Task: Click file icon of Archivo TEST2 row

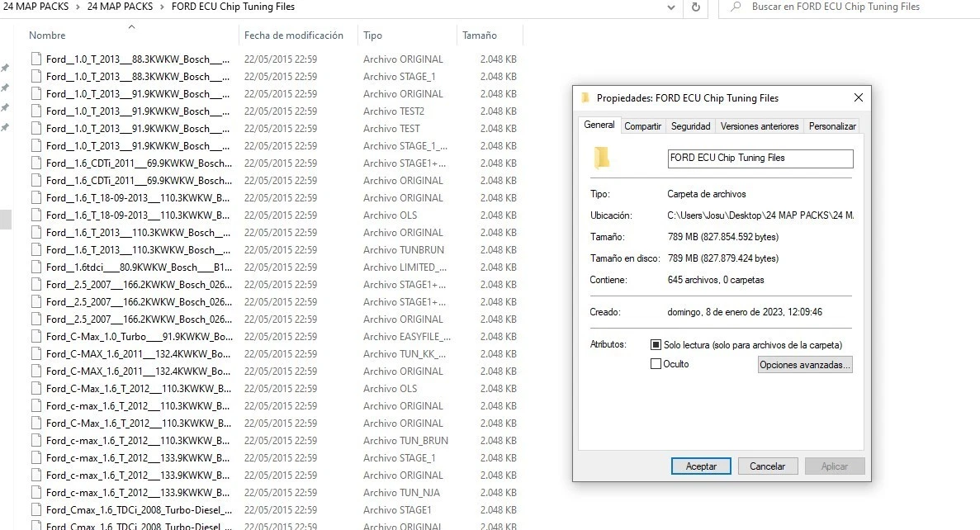Action: pyautogui.click(x=36, y=111)
